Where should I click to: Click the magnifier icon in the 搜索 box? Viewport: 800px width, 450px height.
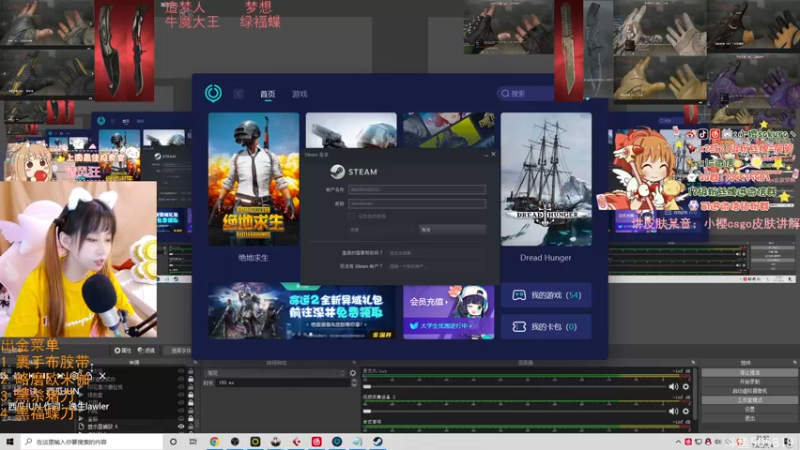[505, 94]
